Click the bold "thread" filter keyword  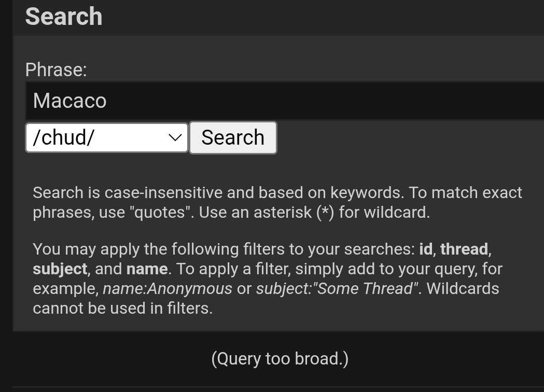coord(464,249)
